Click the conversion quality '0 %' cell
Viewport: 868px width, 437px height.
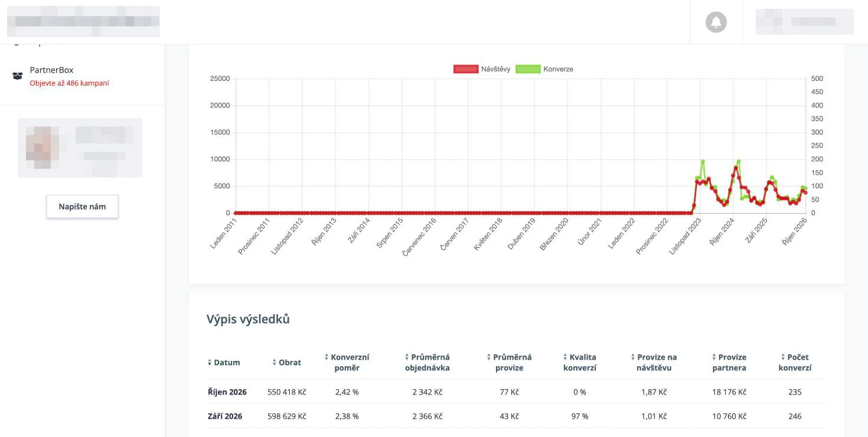pyautogui.click(x=580, y=392)
